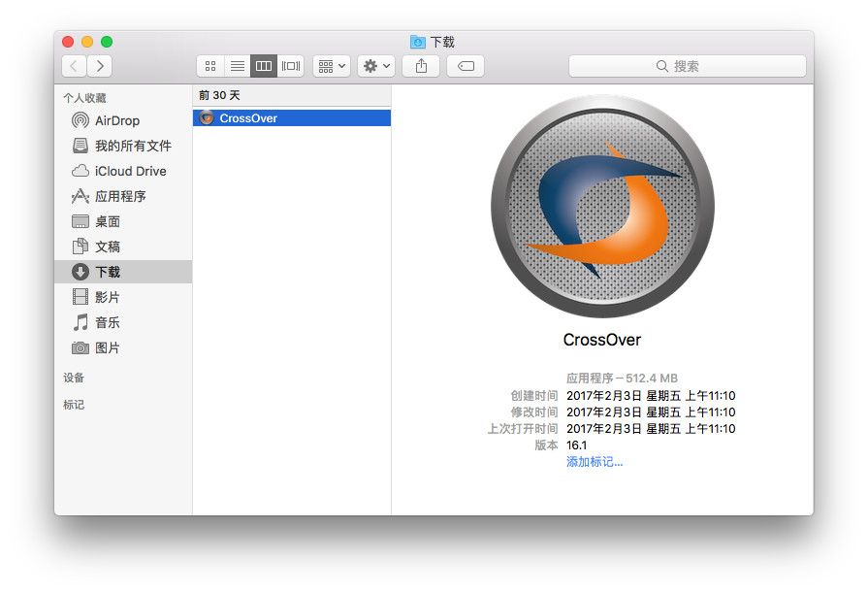Select 我的所有文件 in the sidebar
The height and width of the screenshot is (593, 868).
(132, 146)
